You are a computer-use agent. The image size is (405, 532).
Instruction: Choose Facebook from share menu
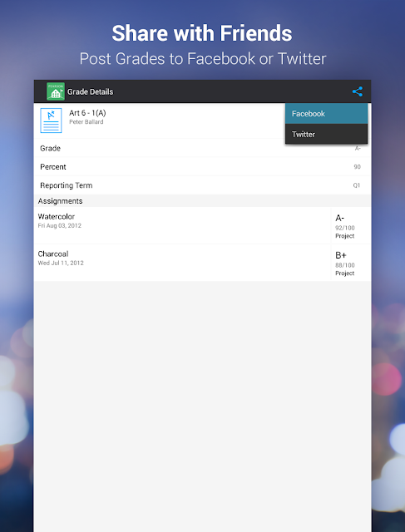point(326,114)
